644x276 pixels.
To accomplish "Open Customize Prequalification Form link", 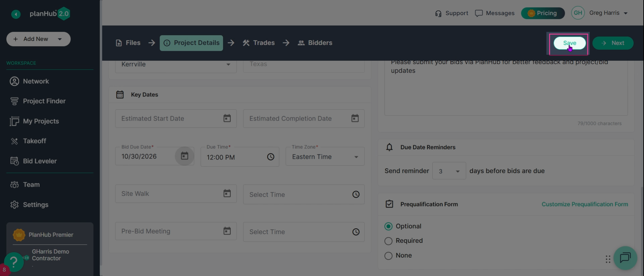I will point(585,204).
